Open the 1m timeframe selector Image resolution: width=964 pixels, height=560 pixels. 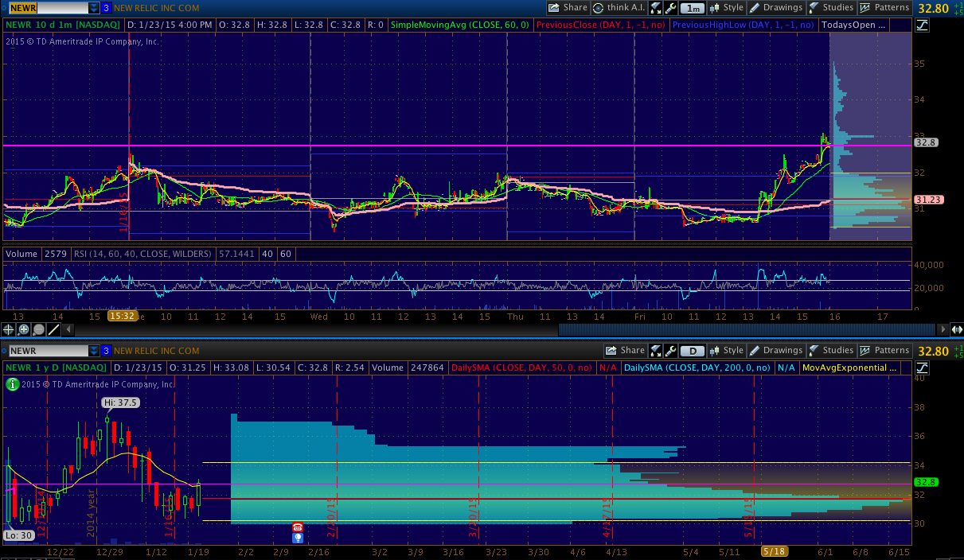693,8
